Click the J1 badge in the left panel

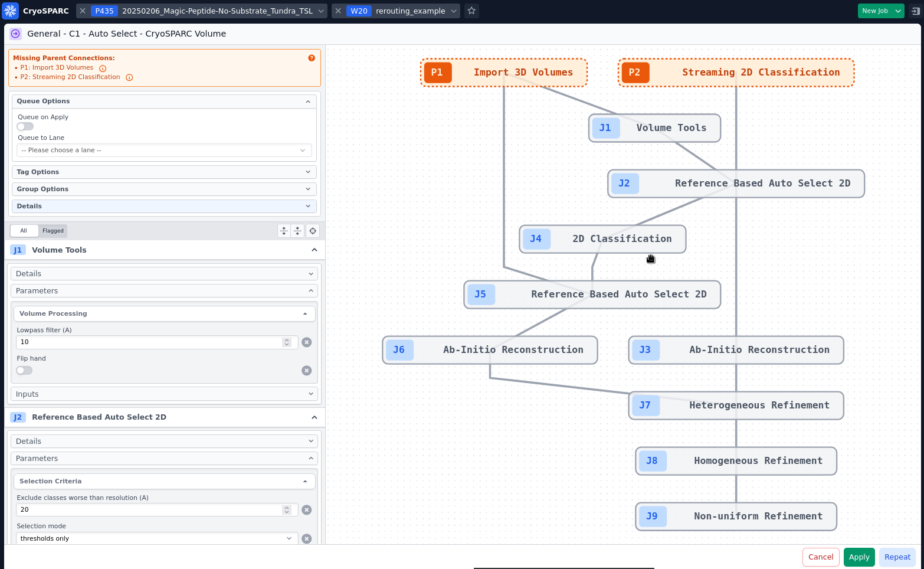click(x=18, y=250)
